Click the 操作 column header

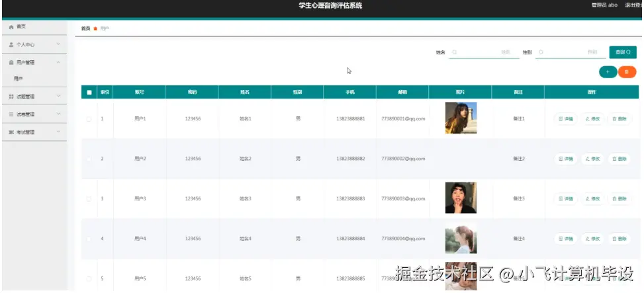[x=592, y=93]
